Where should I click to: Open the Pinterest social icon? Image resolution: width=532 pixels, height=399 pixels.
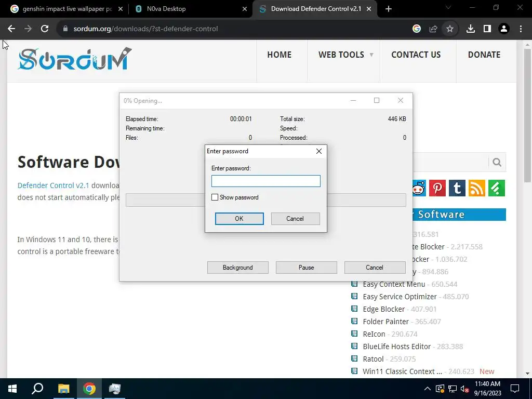tap(437, 188)
